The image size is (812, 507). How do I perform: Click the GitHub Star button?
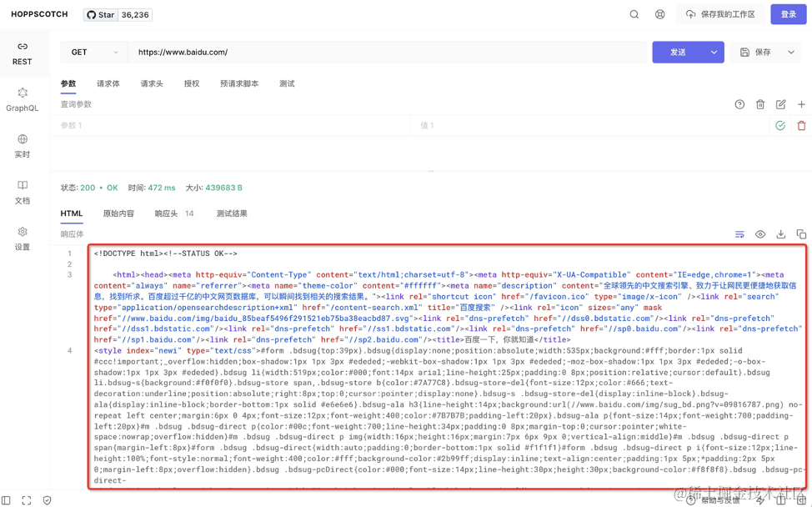101,14
